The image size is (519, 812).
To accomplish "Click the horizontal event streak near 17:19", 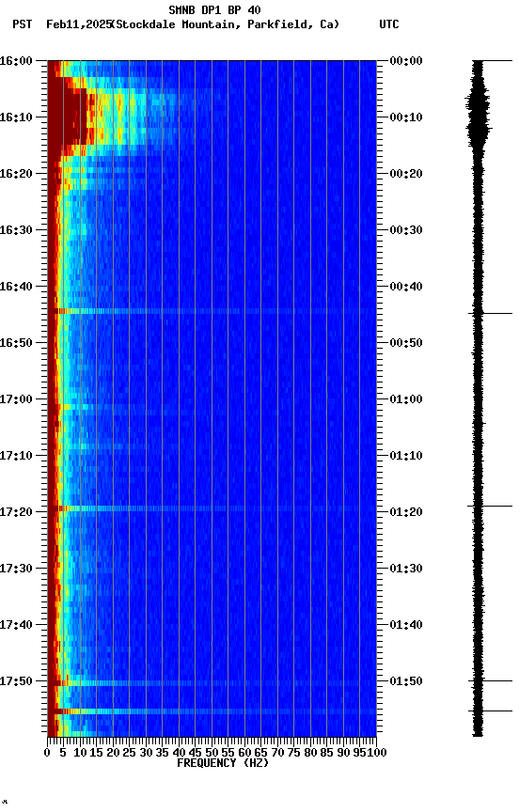I will (x=212, y=508).
